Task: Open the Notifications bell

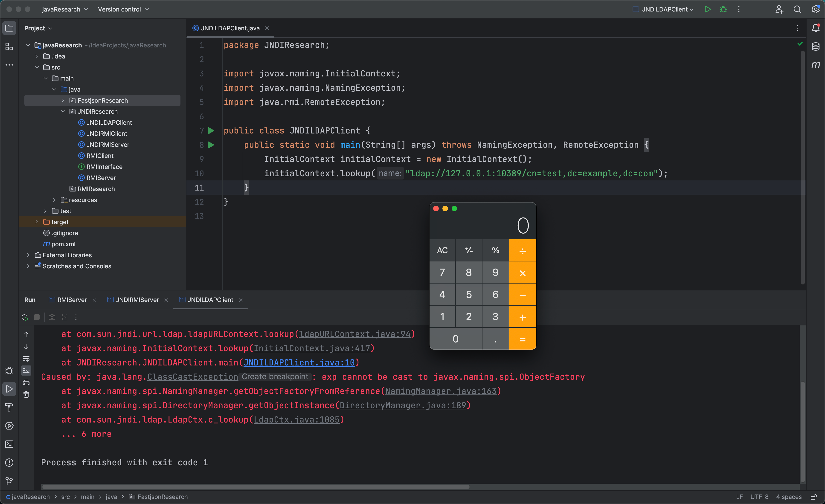Action: (x=816, y=28)
